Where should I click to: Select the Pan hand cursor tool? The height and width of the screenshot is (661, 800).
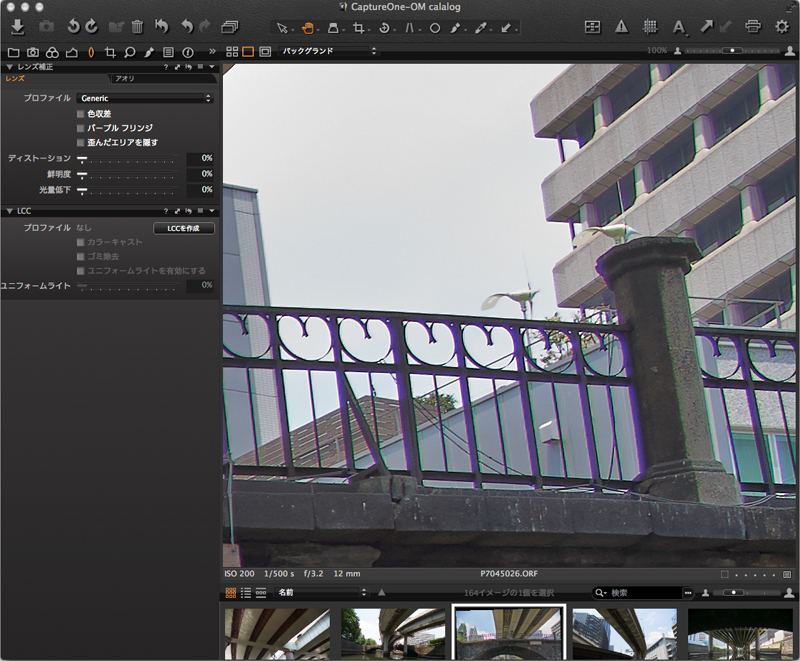[x=309, y=27]
